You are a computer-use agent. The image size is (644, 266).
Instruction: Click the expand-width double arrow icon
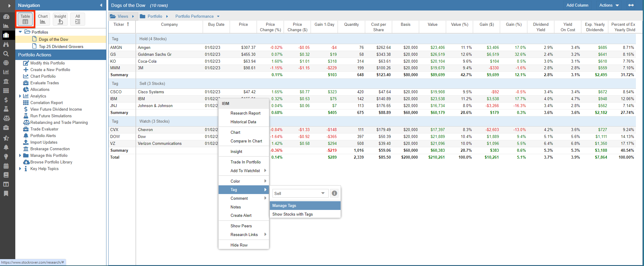[x=631, y=5]
